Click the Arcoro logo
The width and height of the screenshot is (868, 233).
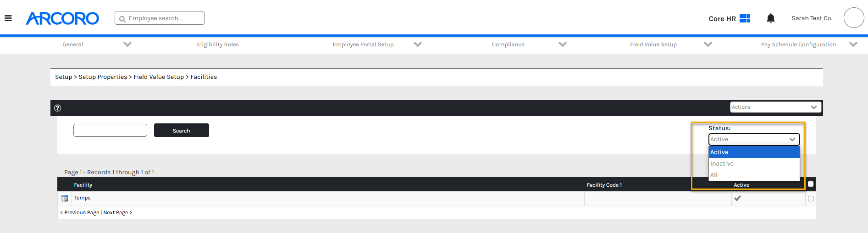[62, 18]
